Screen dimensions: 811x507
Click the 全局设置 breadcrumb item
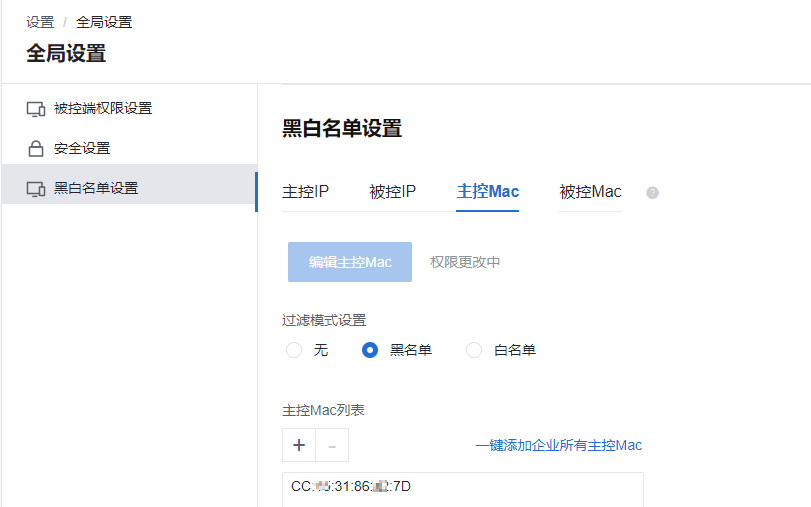(x=104, y=22)
